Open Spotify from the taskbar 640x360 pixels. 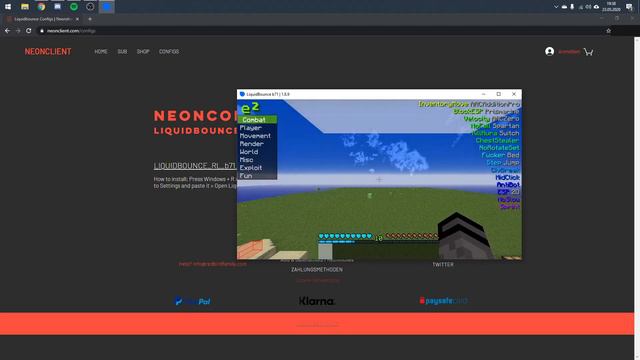(x=74, y=7)
